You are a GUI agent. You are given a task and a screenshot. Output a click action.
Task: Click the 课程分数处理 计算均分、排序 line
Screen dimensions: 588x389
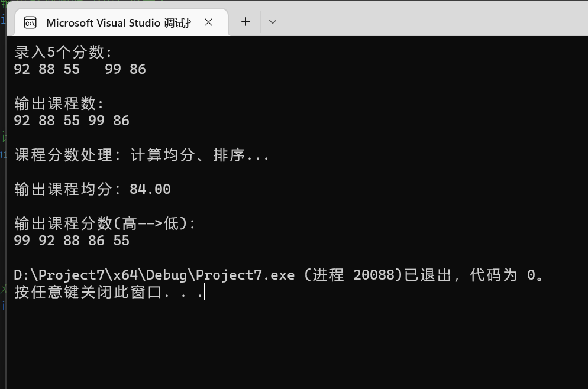tap(142, 155)
